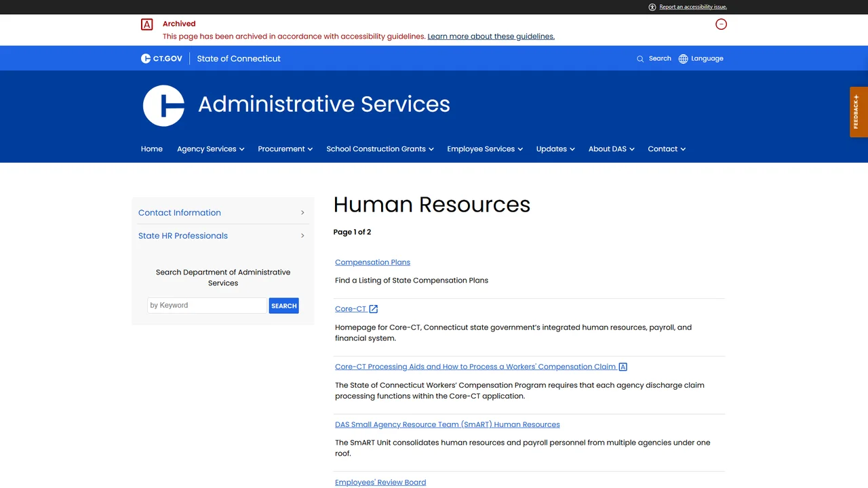Open the Compensation Plans link

[372, 262]
